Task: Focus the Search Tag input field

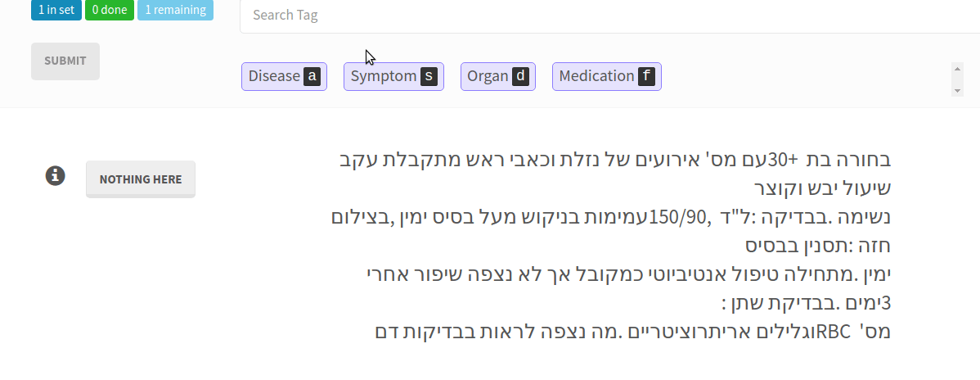Action: click(x=610, y=16)
